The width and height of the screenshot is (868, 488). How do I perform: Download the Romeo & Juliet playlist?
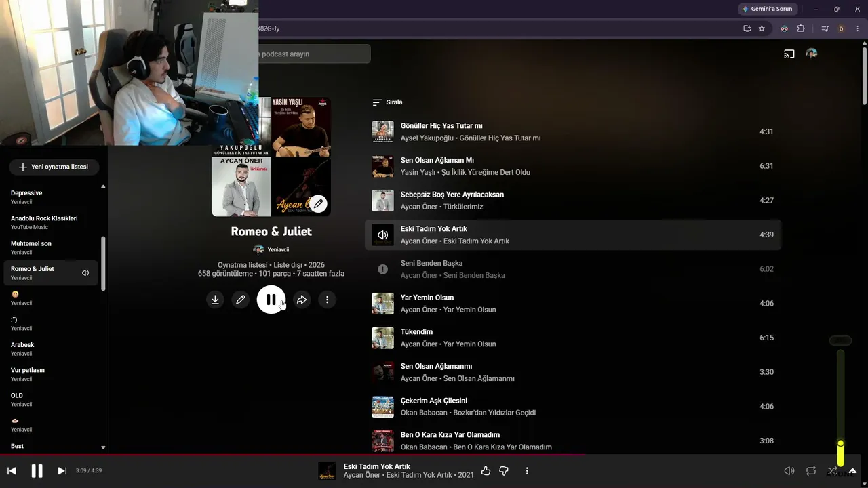(x=215, y=300)
